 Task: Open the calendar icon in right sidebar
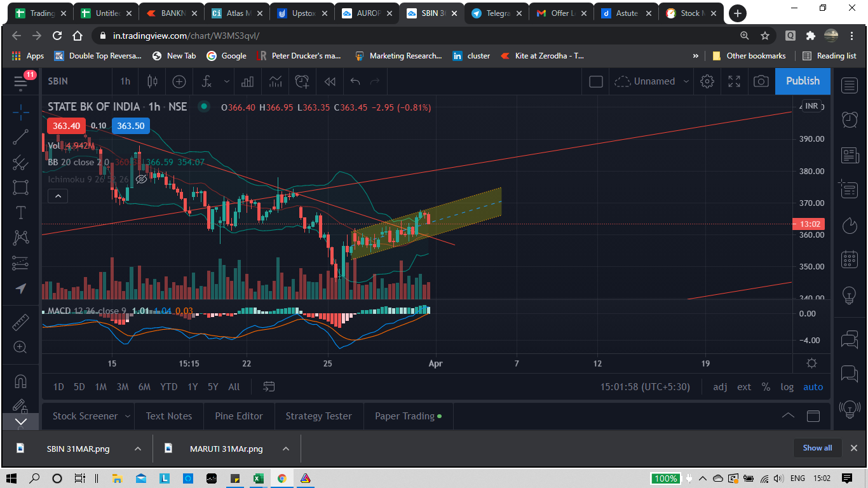[850, 260]
